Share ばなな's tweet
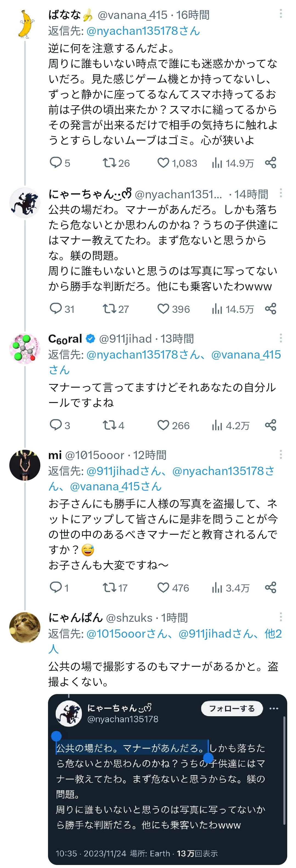 271,163
